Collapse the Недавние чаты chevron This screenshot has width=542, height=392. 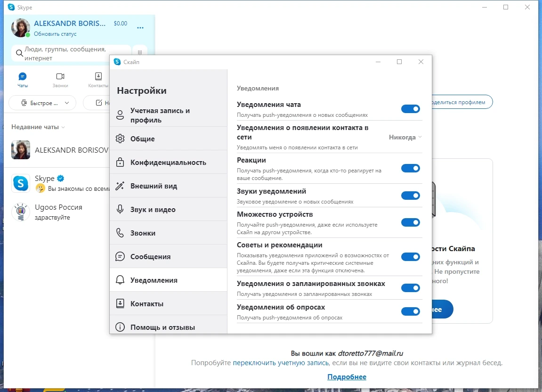63,127
